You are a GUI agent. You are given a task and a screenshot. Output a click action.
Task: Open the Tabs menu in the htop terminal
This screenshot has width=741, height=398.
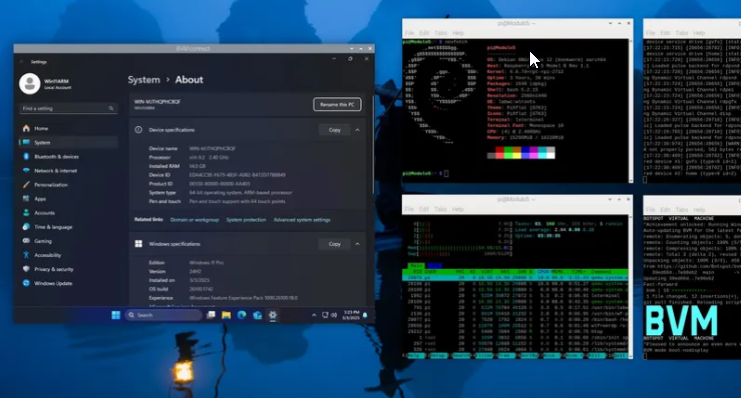tap(440, 209)
